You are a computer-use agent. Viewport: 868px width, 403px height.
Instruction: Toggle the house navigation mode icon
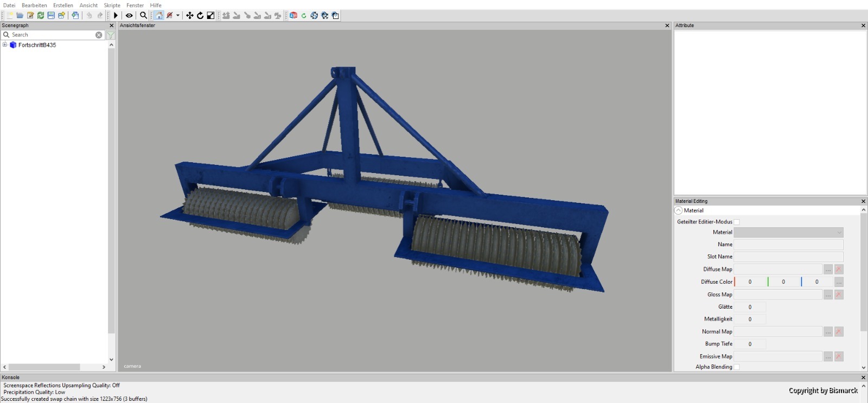[158, 16]
